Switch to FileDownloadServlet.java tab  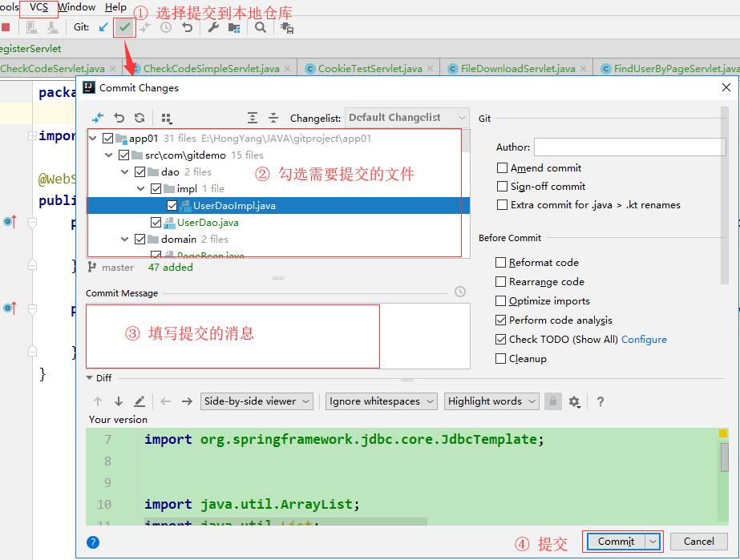(x=518, y=68)
